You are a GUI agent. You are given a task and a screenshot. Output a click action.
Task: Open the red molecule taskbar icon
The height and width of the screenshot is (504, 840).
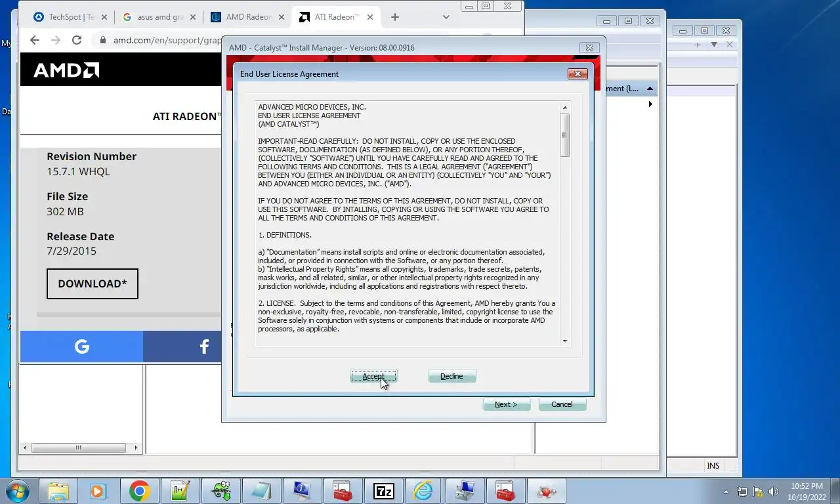point(545,491)
